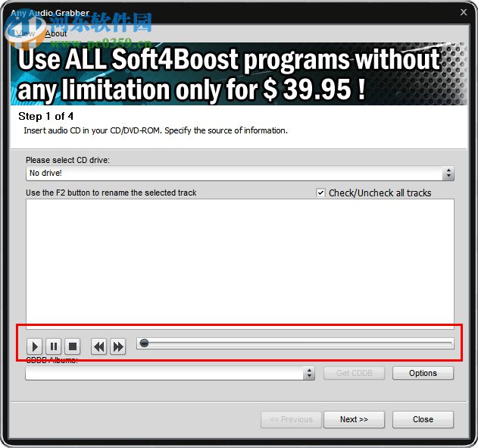Toggle Check/Uncheck all tracks checkbox
The height and width of the screenshot is (448, 478).
(x=320, y=193)
